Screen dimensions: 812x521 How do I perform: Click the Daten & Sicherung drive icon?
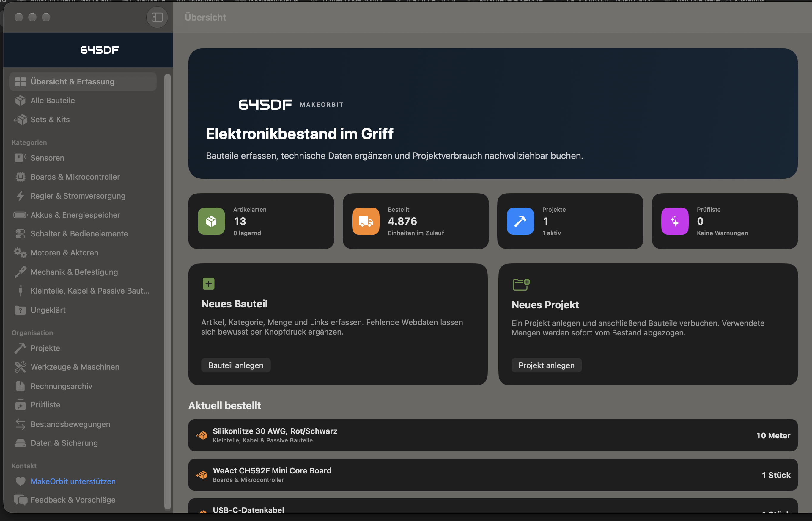[20, 443]
